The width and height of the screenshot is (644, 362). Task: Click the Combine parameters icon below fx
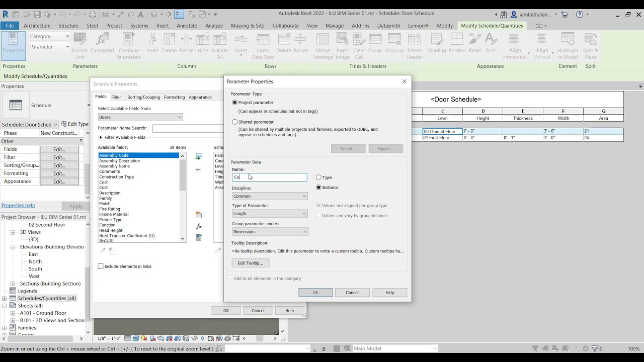[199, 237]
